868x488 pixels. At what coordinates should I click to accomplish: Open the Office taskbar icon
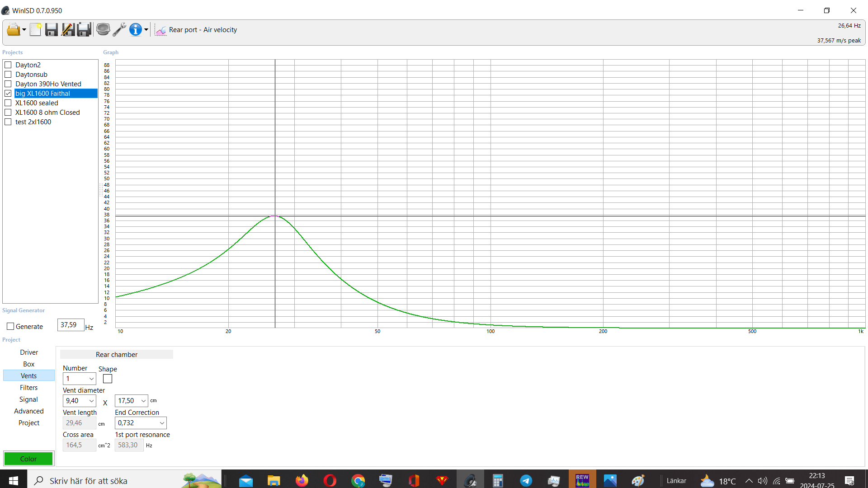(414, 480)
